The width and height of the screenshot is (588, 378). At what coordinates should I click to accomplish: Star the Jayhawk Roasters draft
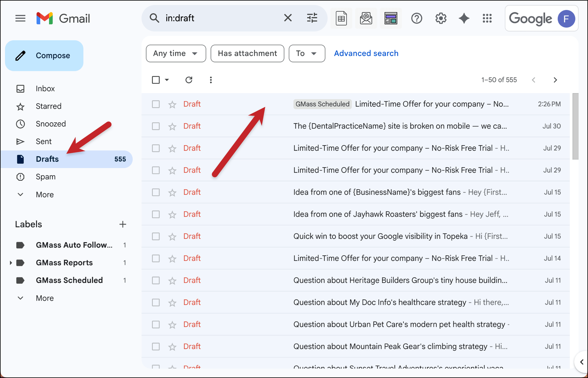click(172, 215)
